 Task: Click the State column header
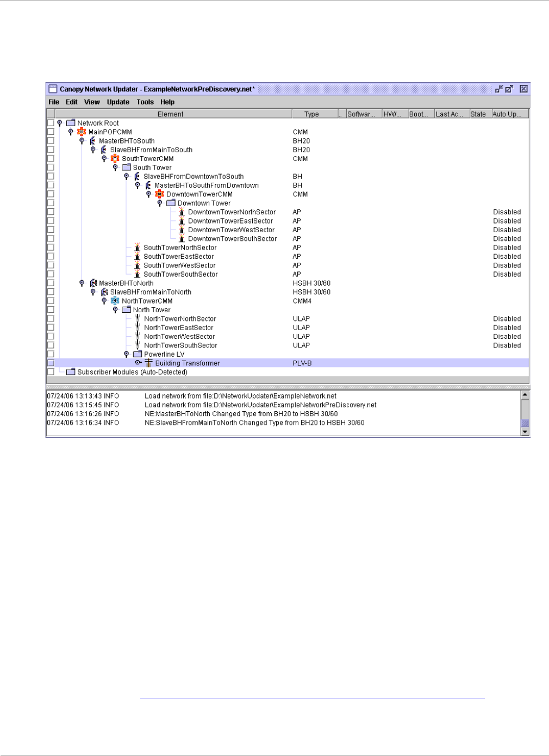[480, 114]
